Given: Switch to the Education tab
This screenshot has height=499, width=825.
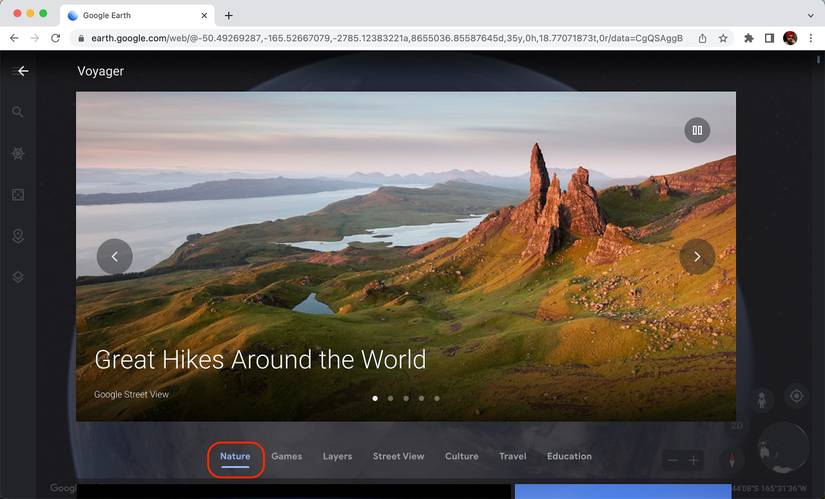Looking at the screenshot, I should pyautogui.click(x=569, y=456).
